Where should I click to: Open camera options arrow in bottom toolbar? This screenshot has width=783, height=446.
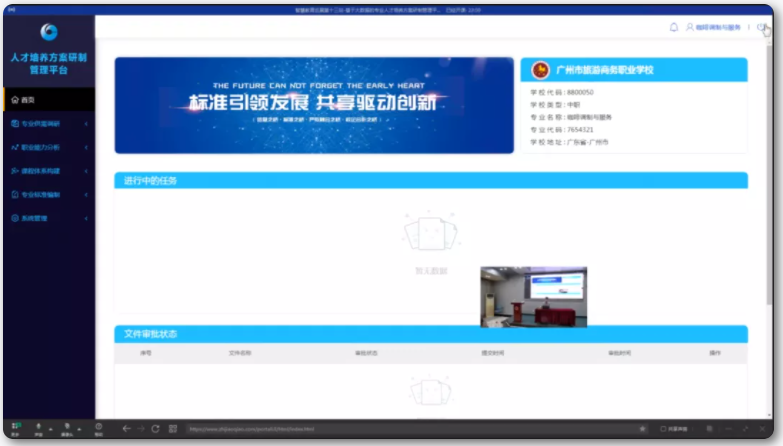(x=79, y=429)
